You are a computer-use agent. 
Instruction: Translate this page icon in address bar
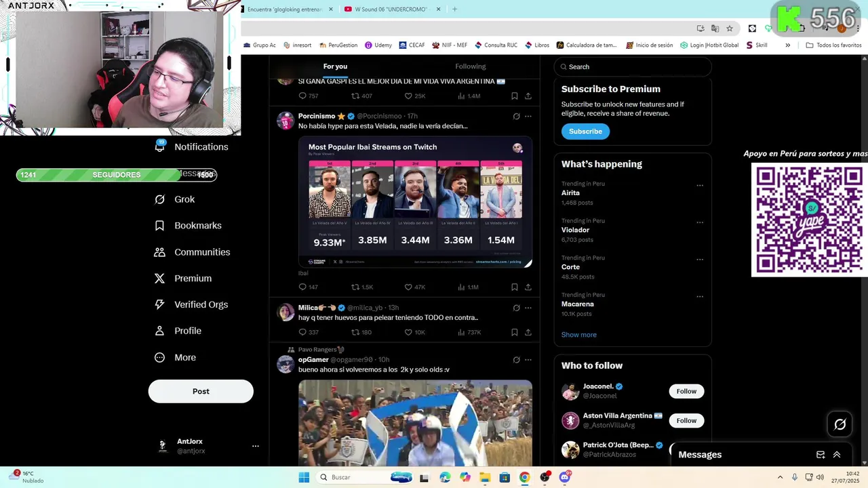coord(715,28)
